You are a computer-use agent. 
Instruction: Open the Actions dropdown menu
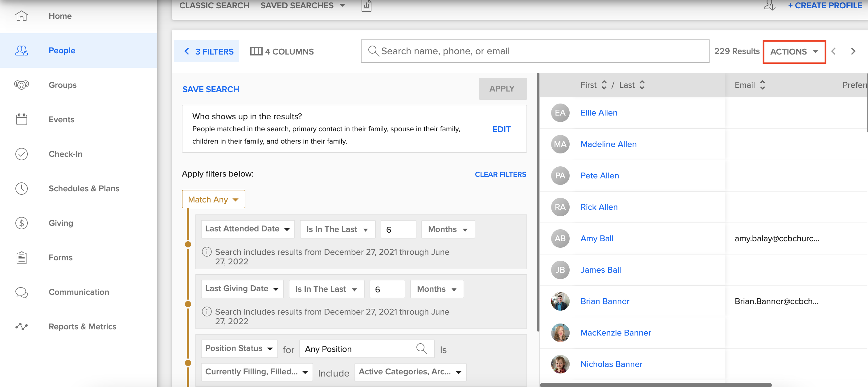pyautogui.click(x=794, y=51)
